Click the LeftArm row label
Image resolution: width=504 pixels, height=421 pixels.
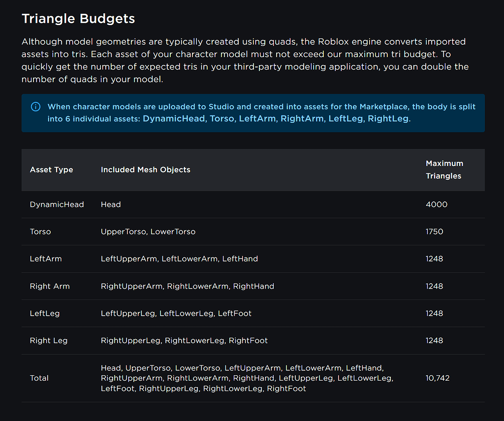45,259
